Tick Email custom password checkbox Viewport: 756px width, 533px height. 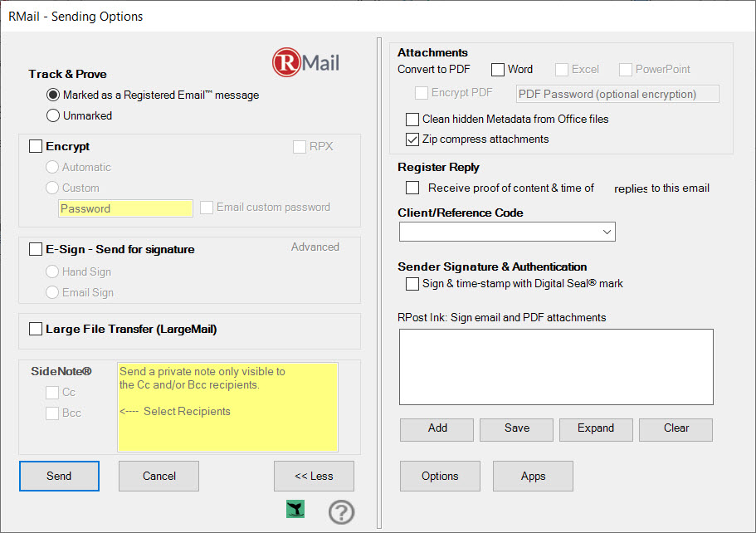(207, 208)
